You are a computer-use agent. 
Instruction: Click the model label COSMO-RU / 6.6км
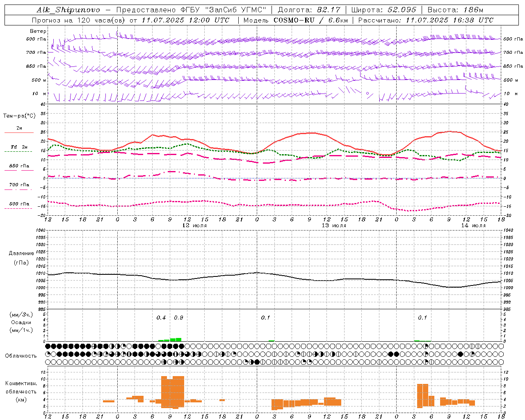(310, 20)
